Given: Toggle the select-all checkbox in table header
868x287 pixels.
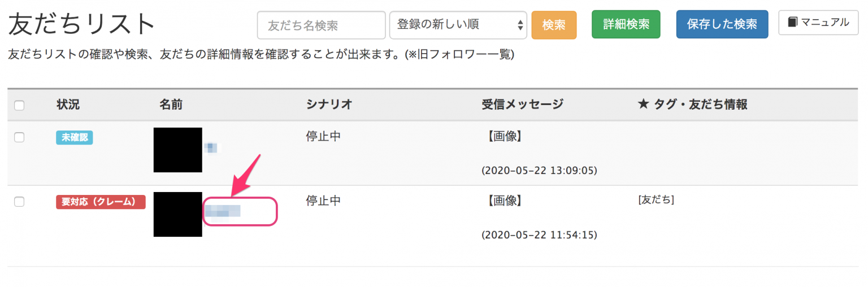Looking at the screenshot, I should 19,105.
